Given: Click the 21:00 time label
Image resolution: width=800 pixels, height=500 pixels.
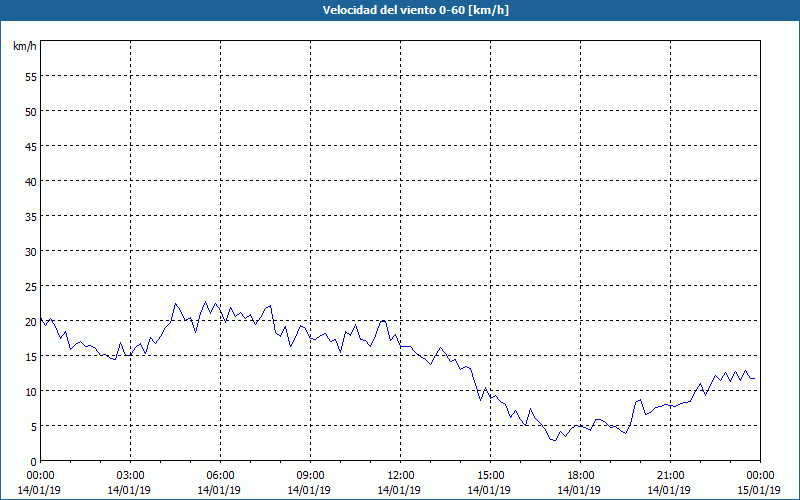Looking at the screenshot, I should pyautogui.click(x=670, y=476).
